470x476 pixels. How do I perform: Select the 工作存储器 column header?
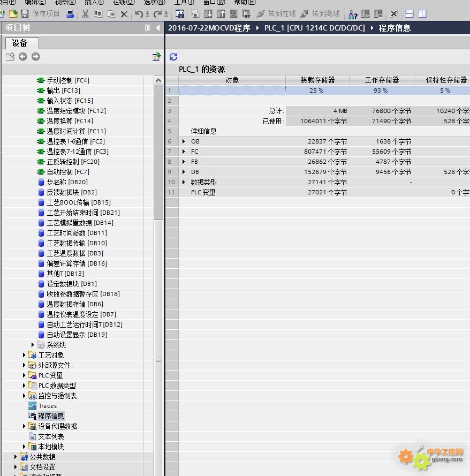click(x=382, y=80)
